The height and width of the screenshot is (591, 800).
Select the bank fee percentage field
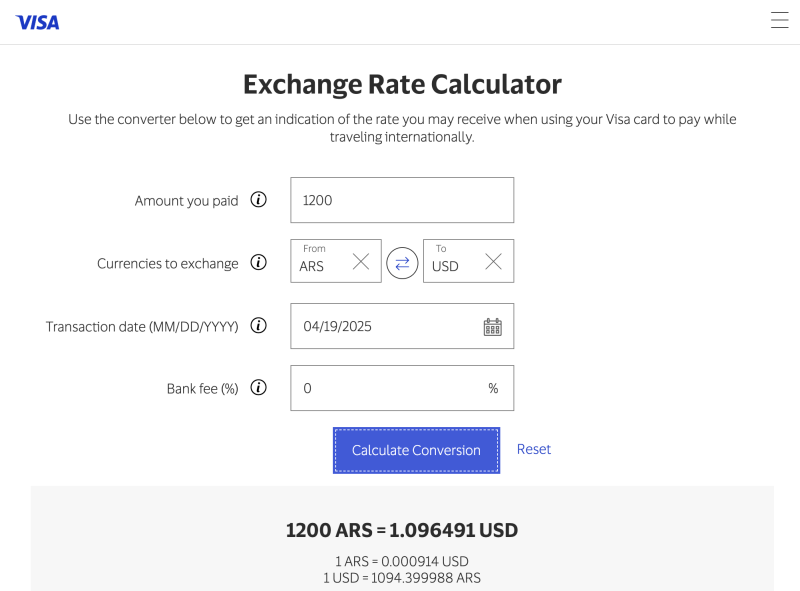[x=390, y=388]
